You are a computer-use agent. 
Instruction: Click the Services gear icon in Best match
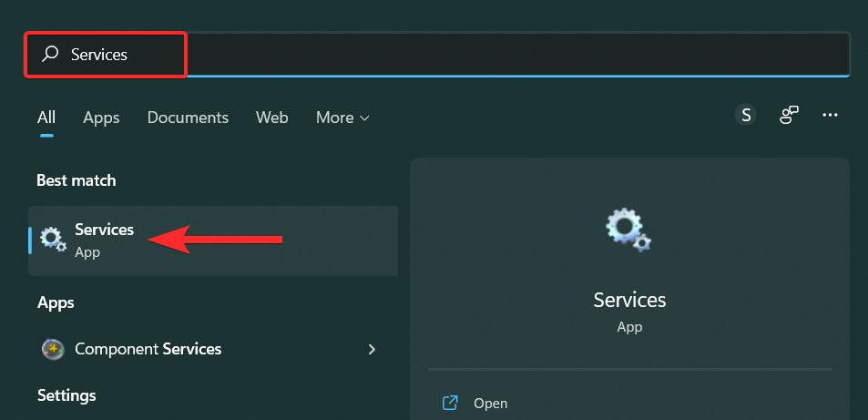pyautogui.click(x=53, y=240)
